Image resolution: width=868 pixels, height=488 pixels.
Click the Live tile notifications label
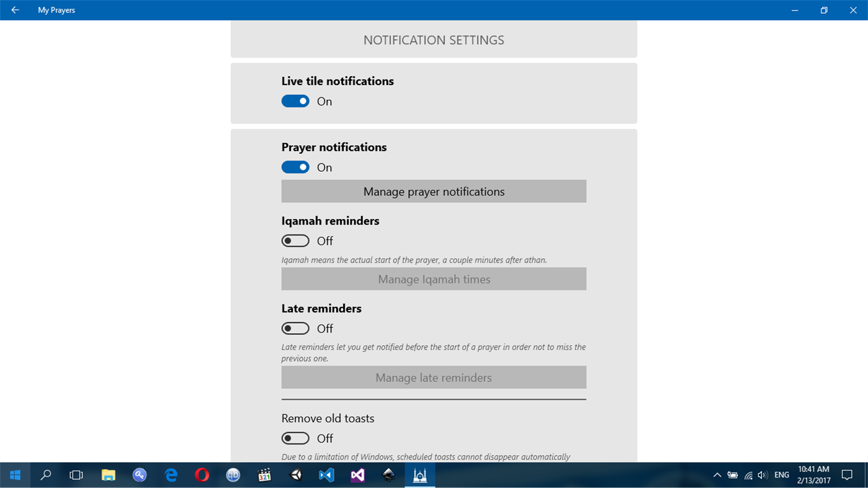tap(338, 81)
